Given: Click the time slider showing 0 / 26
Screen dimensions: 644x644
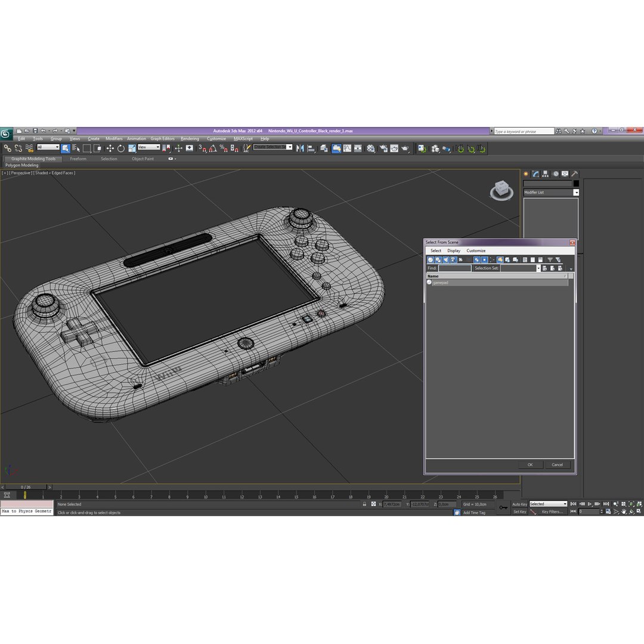Looking at the screenshot, I should click(x=26, y=487).
